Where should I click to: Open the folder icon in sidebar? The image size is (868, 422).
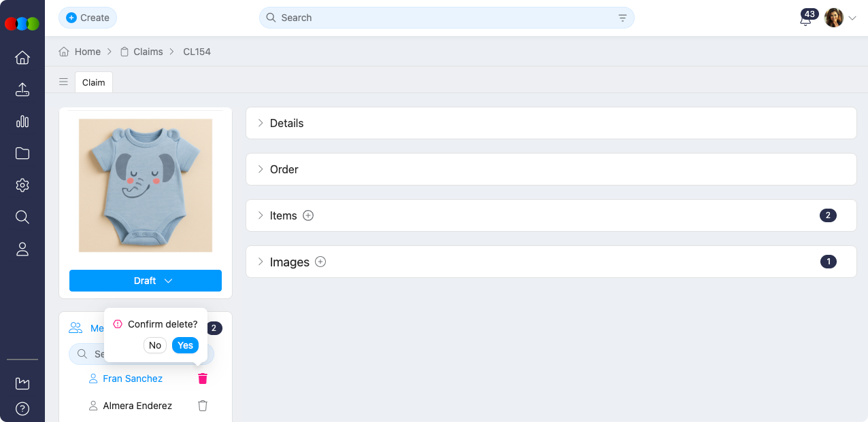pos(22,154)
